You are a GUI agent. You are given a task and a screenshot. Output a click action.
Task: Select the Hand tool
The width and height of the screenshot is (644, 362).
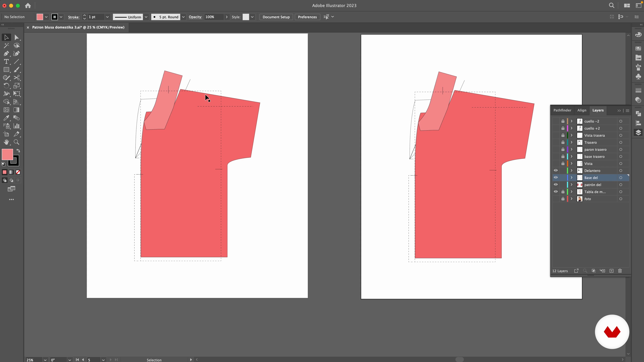click(6, 142)
